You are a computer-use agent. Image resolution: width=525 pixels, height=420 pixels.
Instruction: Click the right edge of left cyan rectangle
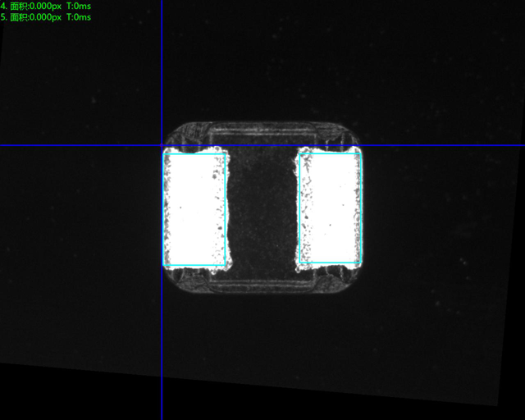[226, 208]
